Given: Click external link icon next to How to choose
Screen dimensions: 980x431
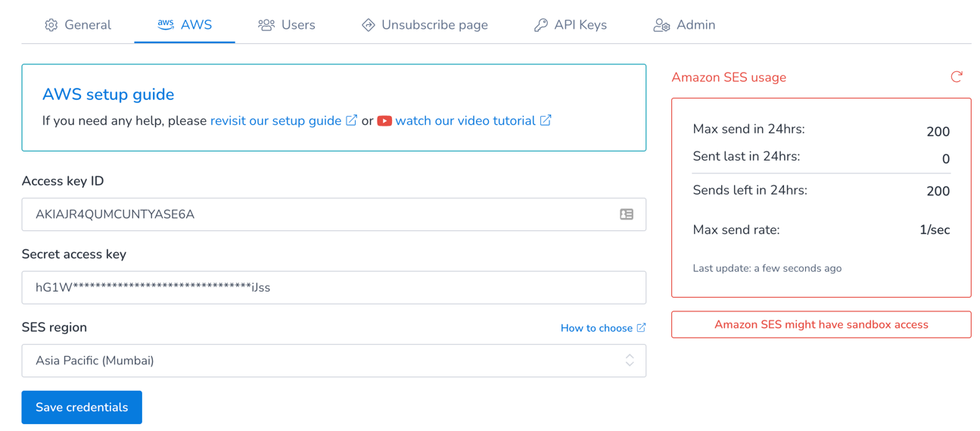Looking at the screenshot, I should 641,327.
